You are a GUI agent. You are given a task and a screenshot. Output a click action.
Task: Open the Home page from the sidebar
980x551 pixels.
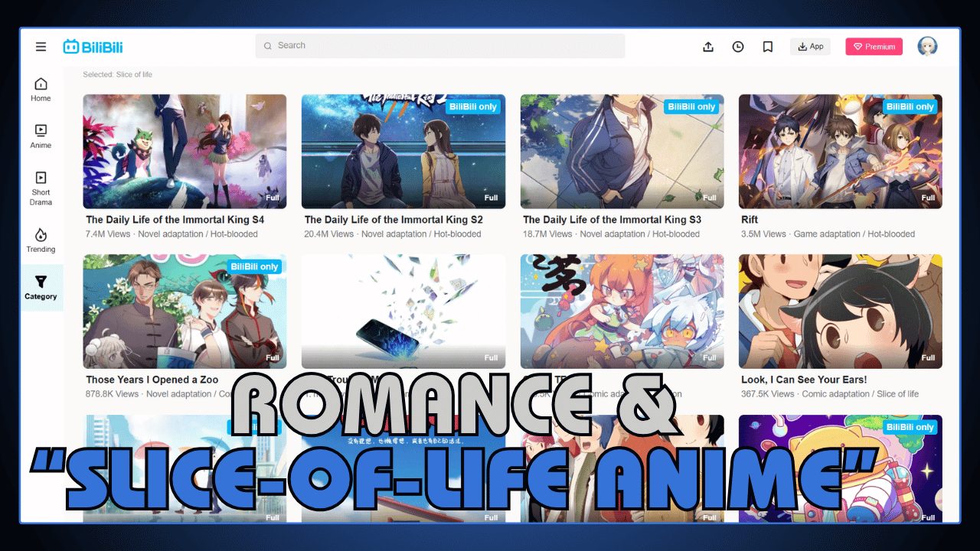pyautogui.click(x=40, y=88)
